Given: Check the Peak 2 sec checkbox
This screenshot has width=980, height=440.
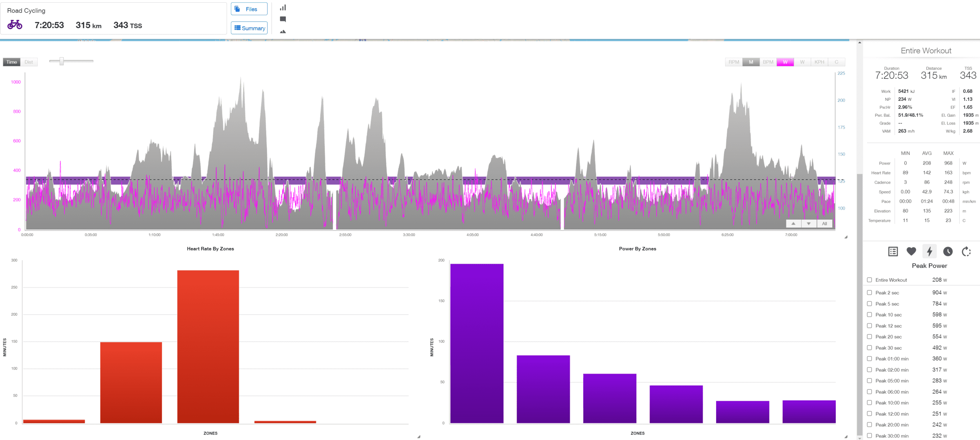Looking at the screenshot, I should [869, 293].
